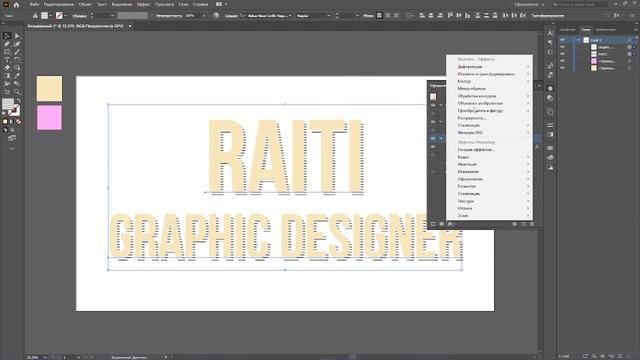Screen dimensions: 640x360
Task: Open the Объект menu
Action: point(85,4)
